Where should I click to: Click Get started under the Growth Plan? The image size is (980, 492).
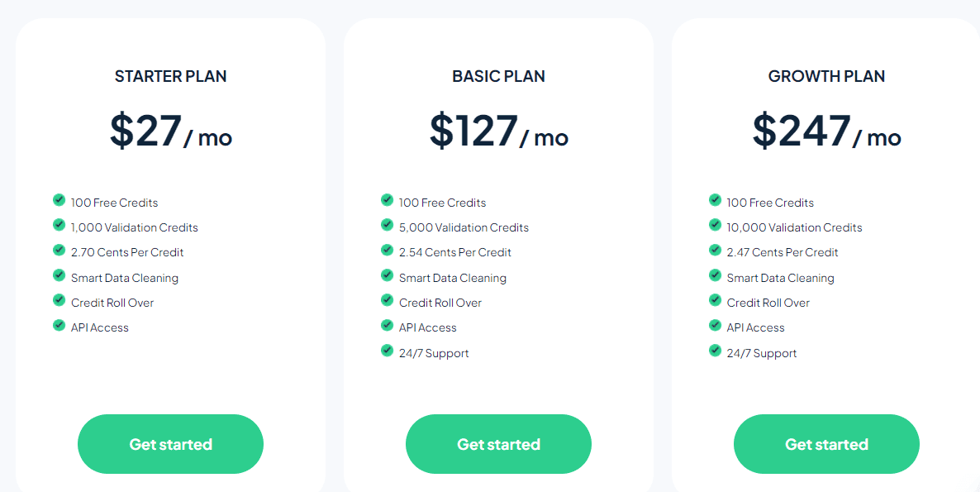click(826, 444)
